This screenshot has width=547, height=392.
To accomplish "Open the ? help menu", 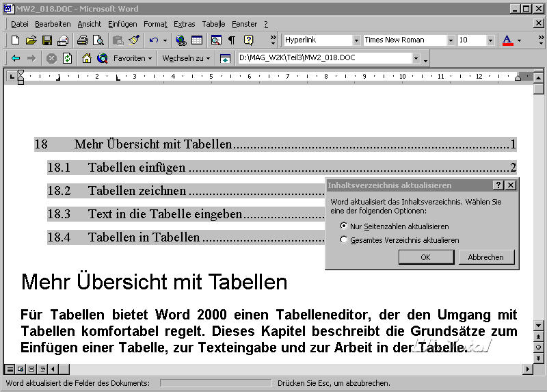I will click(x=266, y=24).
